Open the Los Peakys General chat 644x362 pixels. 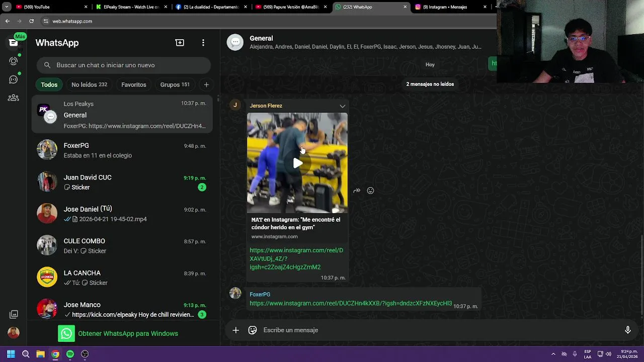(x=122, y=115)
